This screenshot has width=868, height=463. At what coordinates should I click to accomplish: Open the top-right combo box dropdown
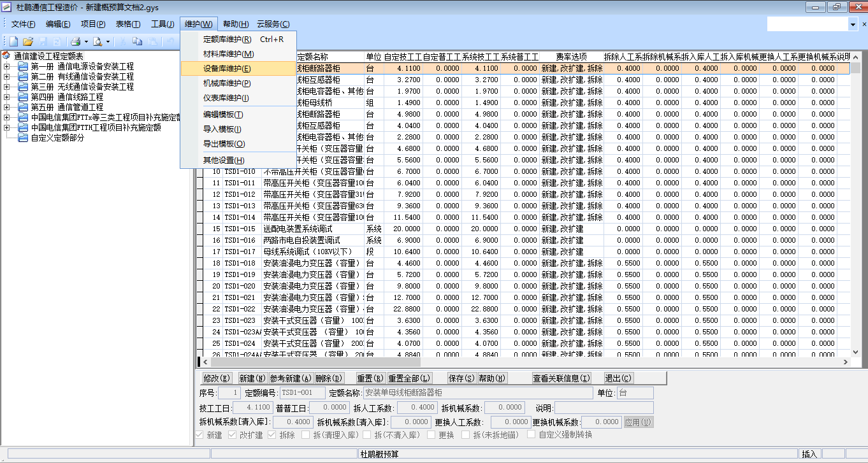coord(853,24)
